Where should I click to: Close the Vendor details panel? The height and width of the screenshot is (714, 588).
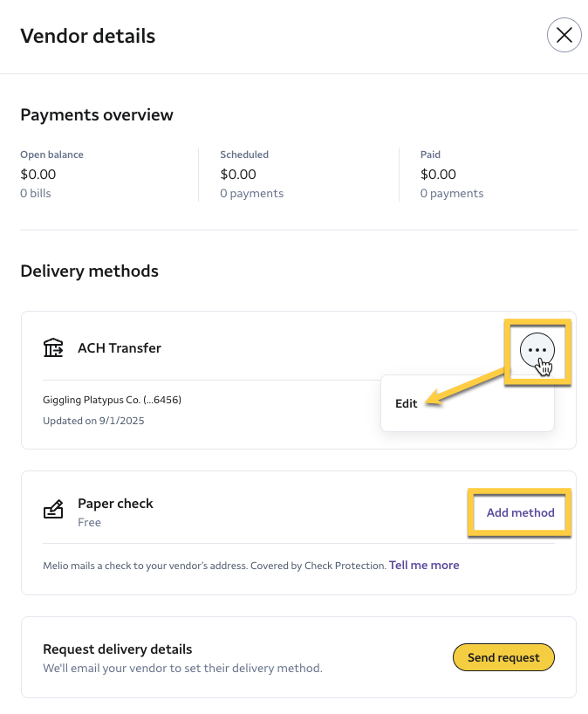(x=564, y=35)
